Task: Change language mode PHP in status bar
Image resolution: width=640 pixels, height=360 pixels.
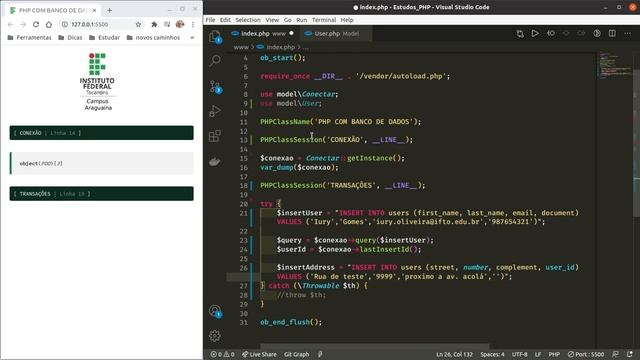Action: (x=554, y=354)
